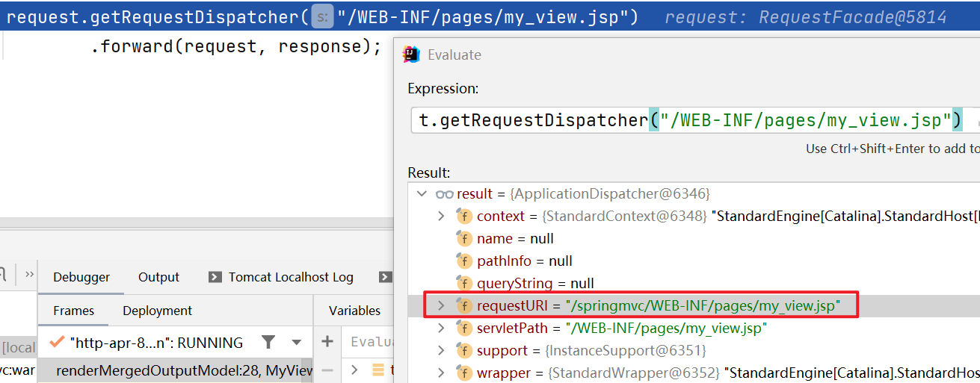Image resolution: width=980 pixels, height=383 pixels.
Task: Click the field icon next to context
Action: (x=464, y=217)
